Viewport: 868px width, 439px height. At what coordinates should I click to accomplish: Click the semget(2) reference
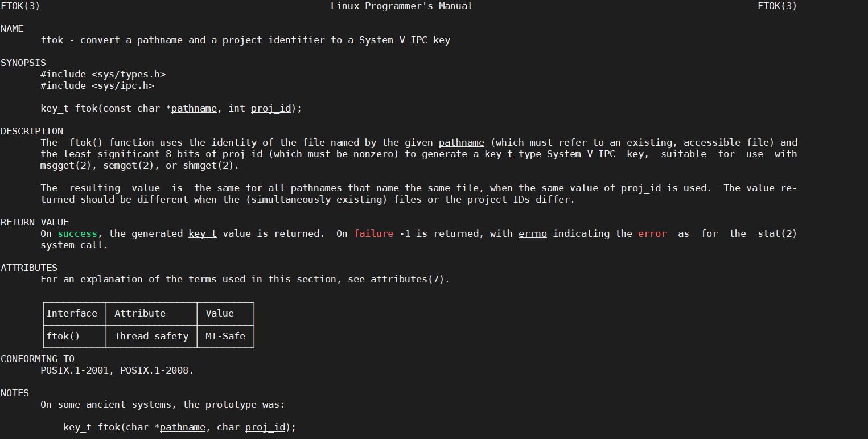(129, 165)
